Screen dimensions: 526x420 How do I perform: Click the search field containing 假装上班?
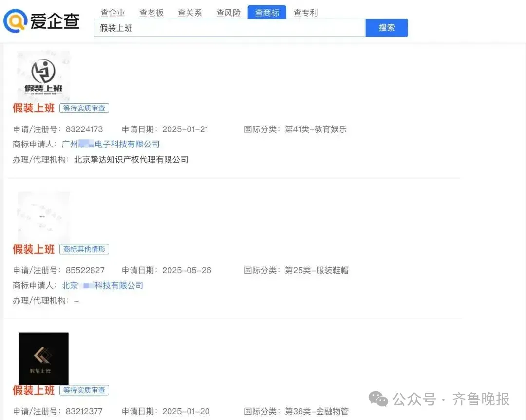229,28
